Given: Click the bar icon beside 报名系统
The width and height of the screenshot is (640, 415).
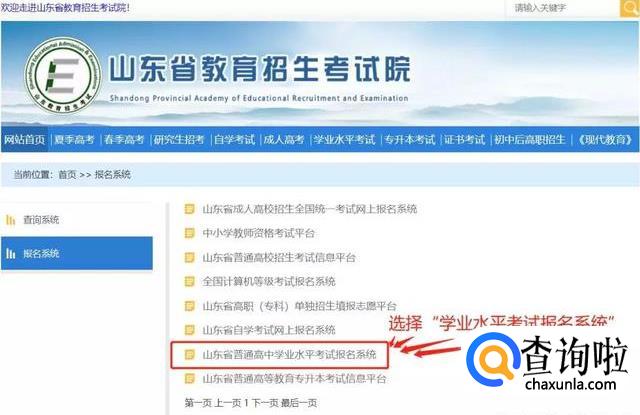Looking at the screenshot, I should tap(11, 253).
